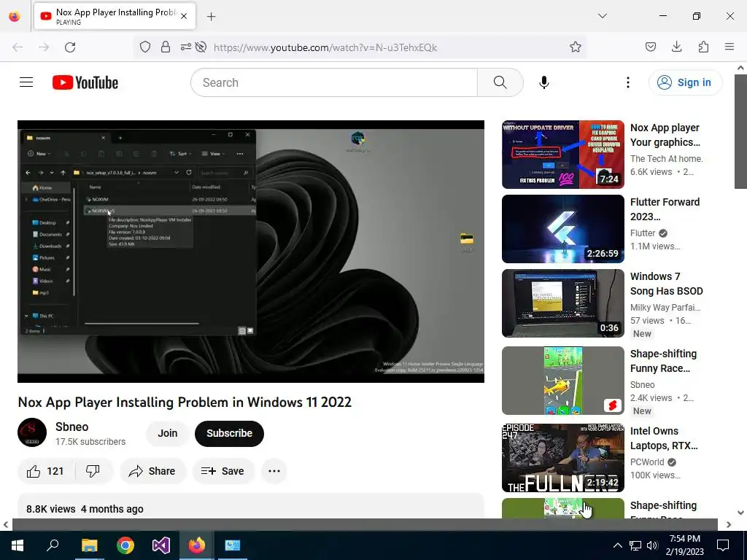Screen dimensions: 747x560
Task: Reload the page in Firefox
Action: coord(70,47)
